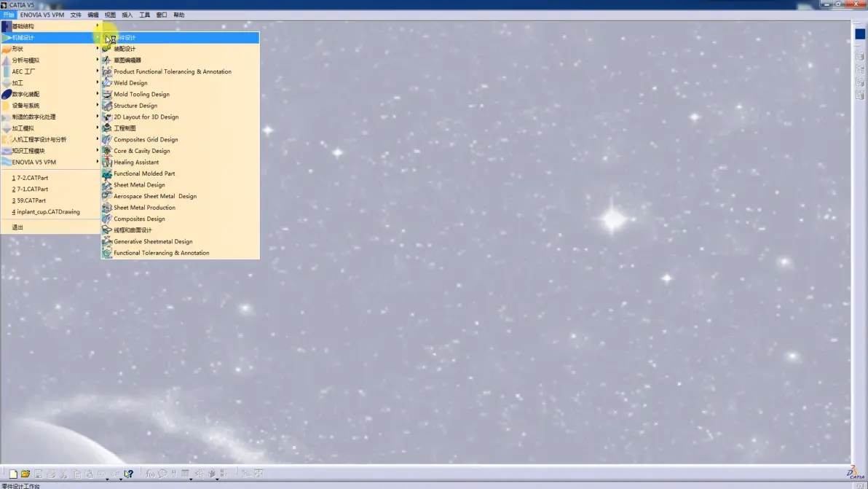
Task: Expand the 人机工程学设计与分析 submenu
Action: coord(50,139)
